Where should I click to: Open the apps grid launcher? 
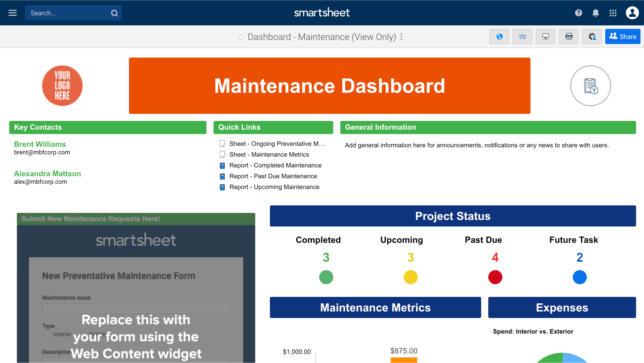[x=613, y=13]
